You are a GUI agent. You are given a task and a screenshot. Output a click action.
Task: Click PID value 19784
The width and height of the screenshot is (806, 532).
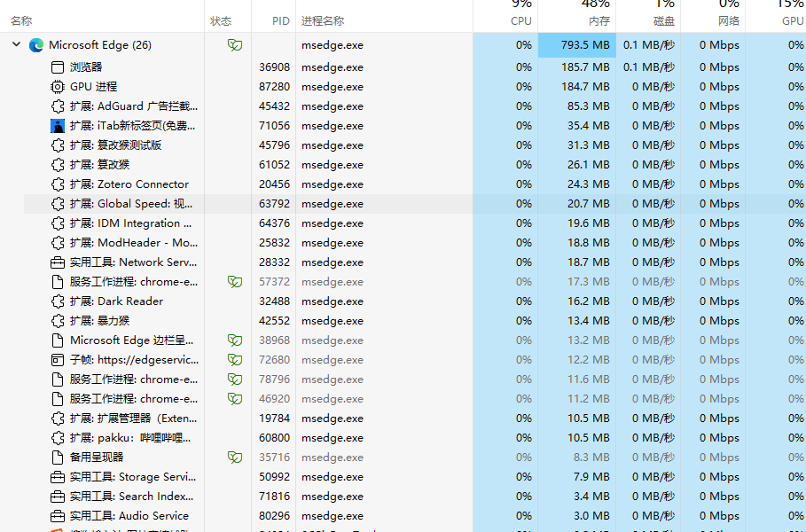(275, 419)
